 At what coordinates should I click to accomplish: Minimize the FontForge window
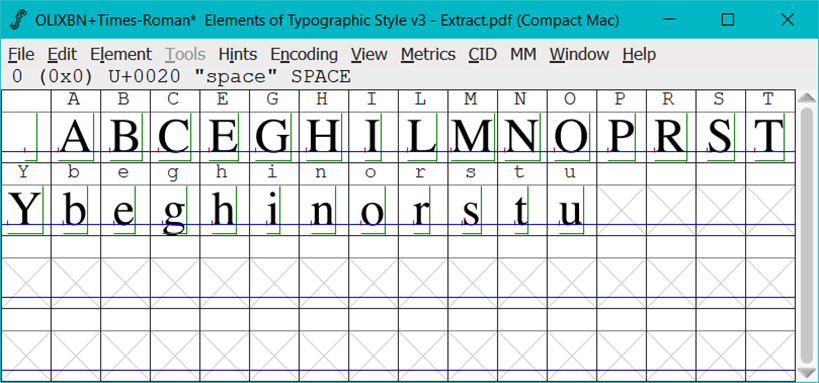point(668,20)
